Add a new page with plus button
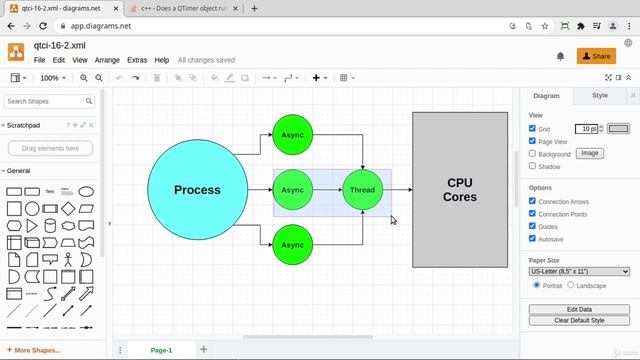The image size is (640, 360). (x=204, y=349)
